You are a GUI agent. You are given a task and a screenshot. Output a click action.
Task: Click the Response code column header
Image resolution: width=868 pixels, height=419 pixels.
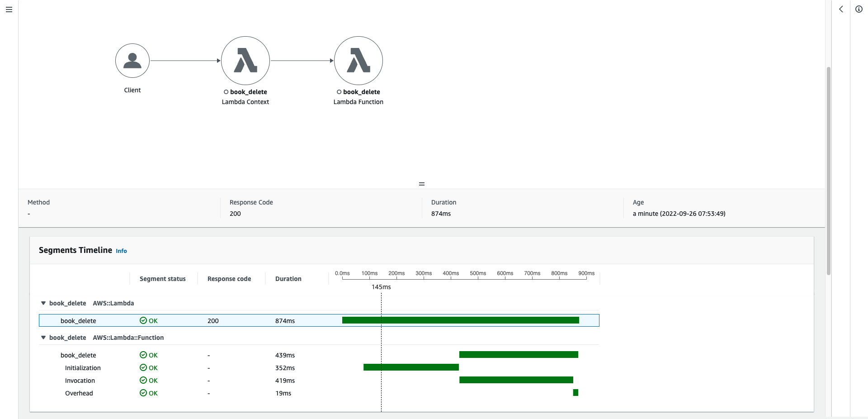coord(229,279)
